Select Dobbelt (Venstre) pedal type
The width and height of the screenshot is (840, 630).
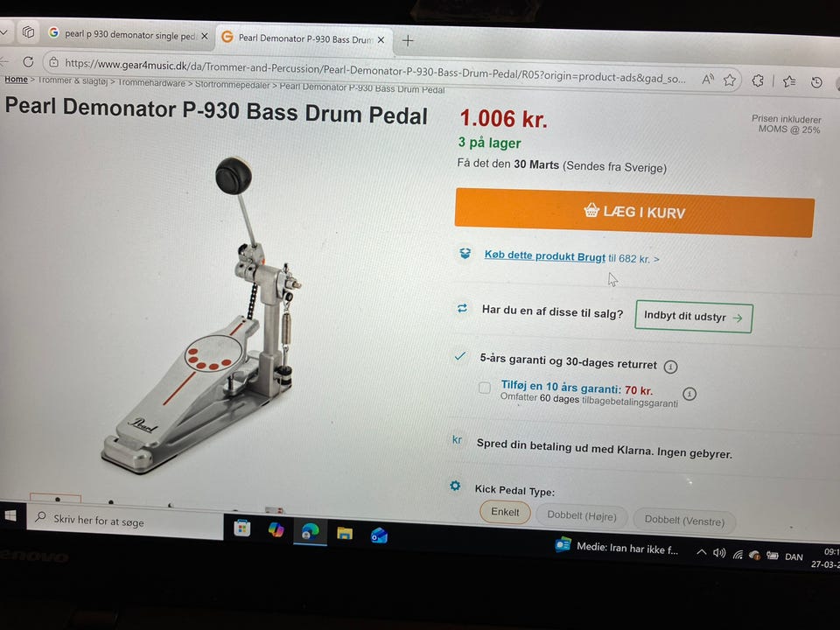point(684,520)
